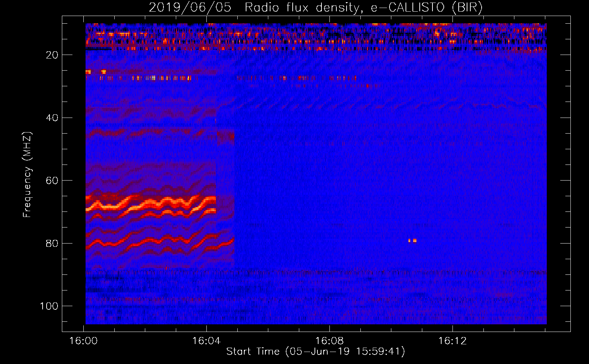589x364 pixels.
Task: Click the small orange burst near 80 MHz
Action: [412, 241]
